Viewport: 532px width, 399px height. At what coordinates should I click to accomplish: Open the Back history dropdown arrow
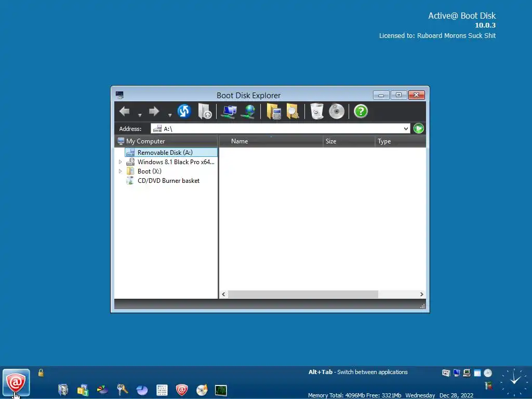(139, 115)
